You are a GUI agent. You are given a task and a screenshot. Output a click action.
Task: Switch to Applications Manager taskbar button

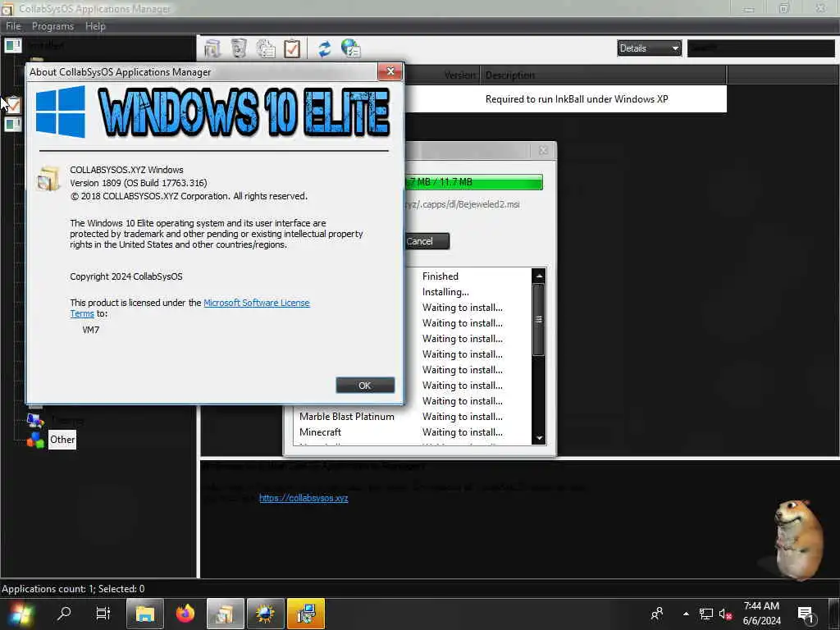point(225,614)
